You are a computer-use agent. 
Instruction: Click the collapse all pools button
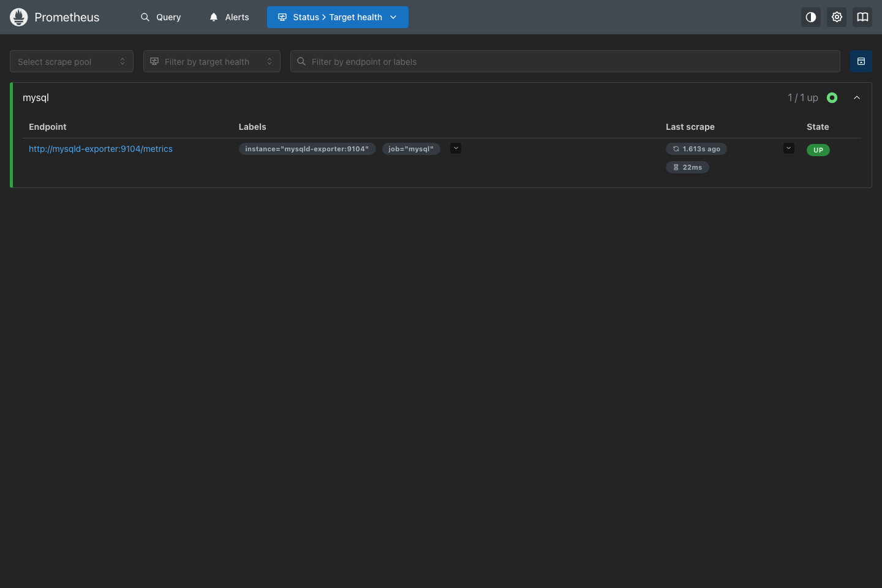click(861, 61)
